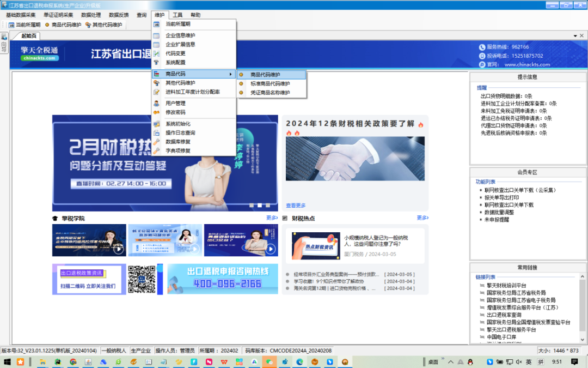Select 商品代码维护 in the submenu

[272, 75]
